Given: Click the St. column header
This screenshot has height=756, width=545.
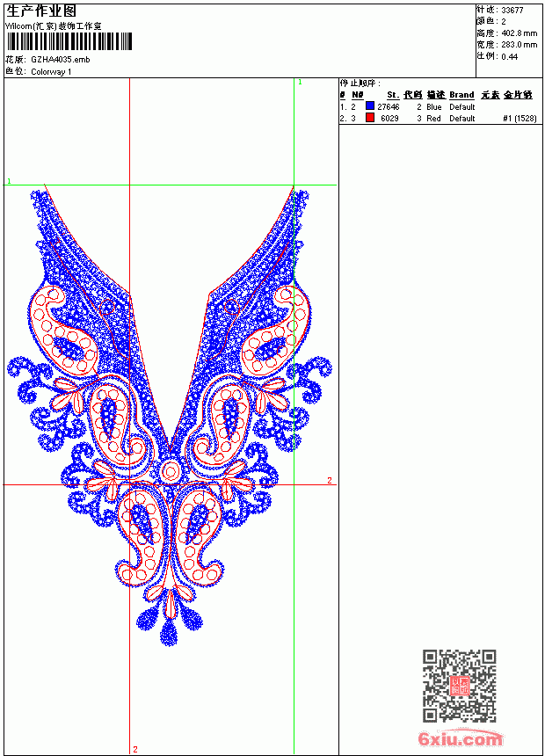Looking at the screenshot, I should point(393,95).
